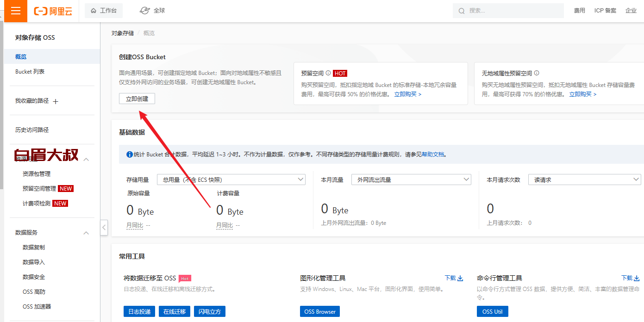
Task: Click the 在线迁移 button
Action: pos(175,311)
